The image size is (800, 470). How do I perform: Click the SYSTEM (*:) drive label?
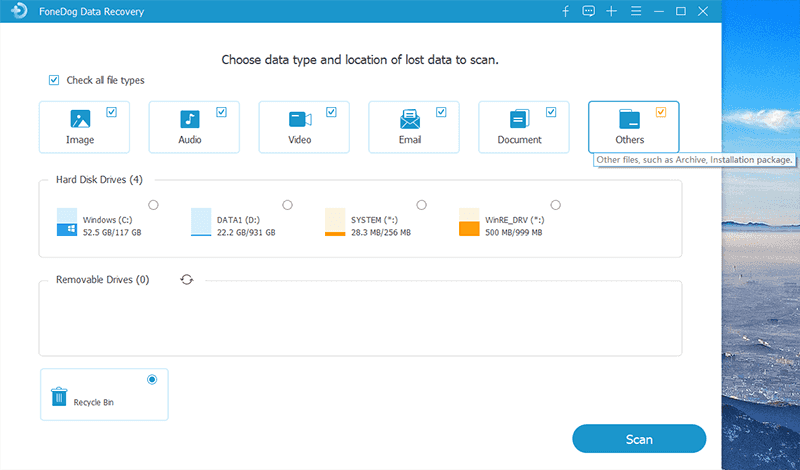[374, 220]
